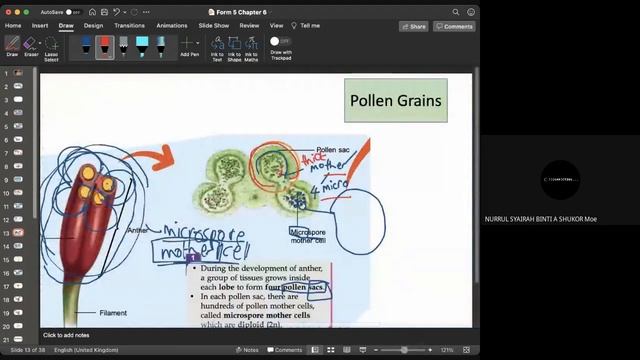The width and height of the screenshot is (640, 360).
Task: Activate Ink to Text
Action: point(217,49)
